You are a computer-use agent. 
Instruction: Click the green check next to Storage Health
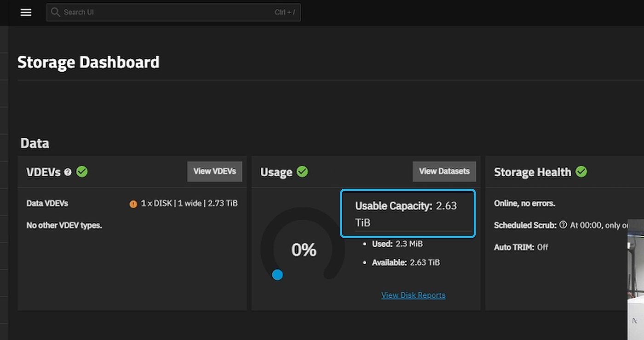pyautogui.click(x=581, y=172)
